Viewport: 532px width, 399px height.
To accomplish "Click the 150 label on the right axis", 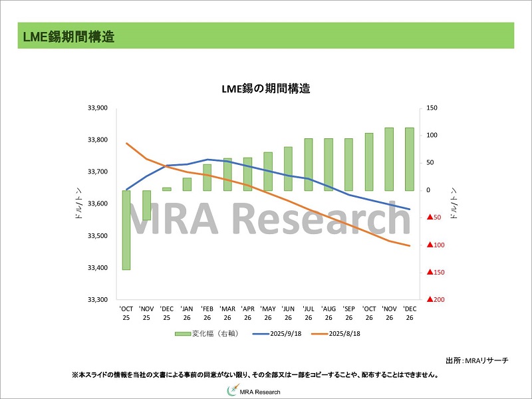I will (432, 108).
